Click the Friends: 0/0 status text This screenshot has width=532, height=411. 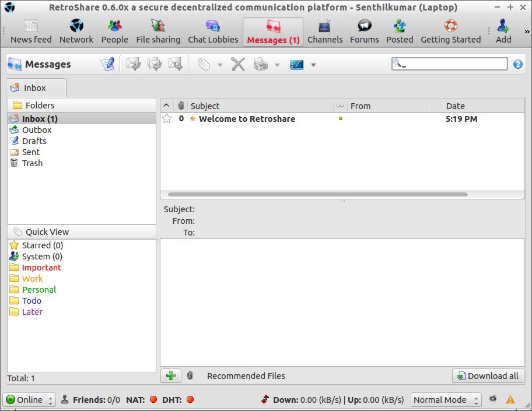96,400
